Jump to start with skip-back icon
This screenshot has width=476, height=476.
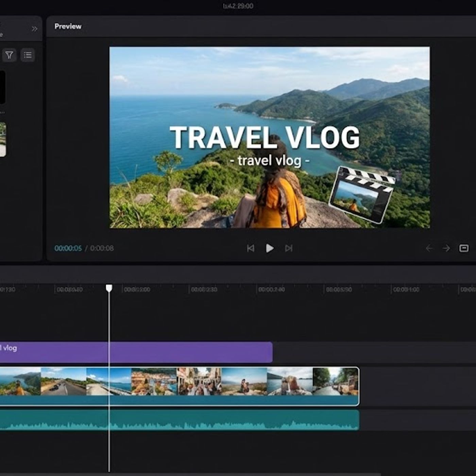coord(251,248)
